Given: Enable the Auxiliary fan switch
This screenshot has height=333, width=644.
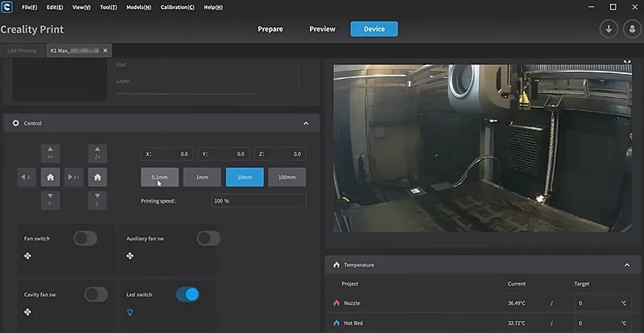Looking at the screenshot, I should [x=208, y=238].
